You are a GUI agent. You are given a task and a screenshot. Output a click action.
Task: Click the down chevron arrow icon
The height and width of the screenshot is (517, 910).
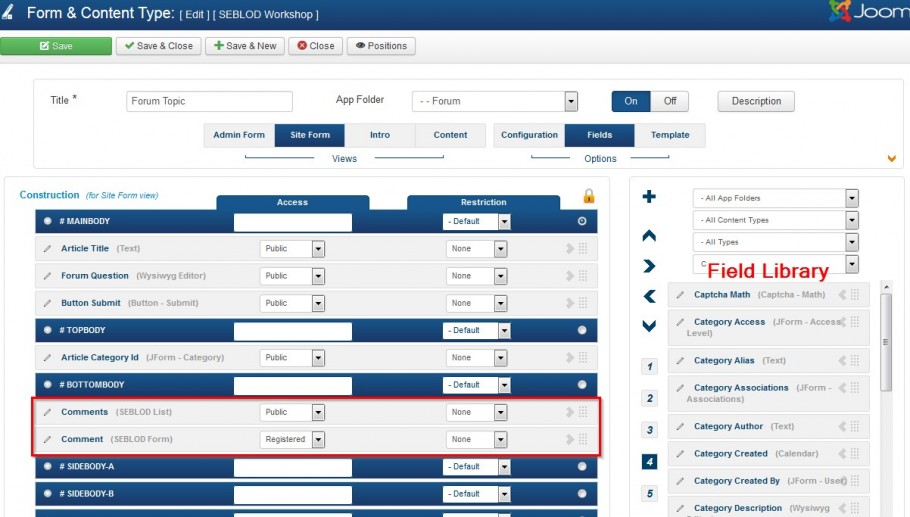click(649, 326)
